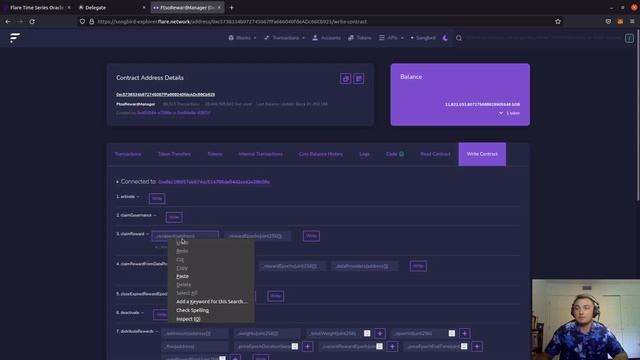Open the APIs dropdown menu
This screenshot has width=640, height=360.
click(391, 38)
